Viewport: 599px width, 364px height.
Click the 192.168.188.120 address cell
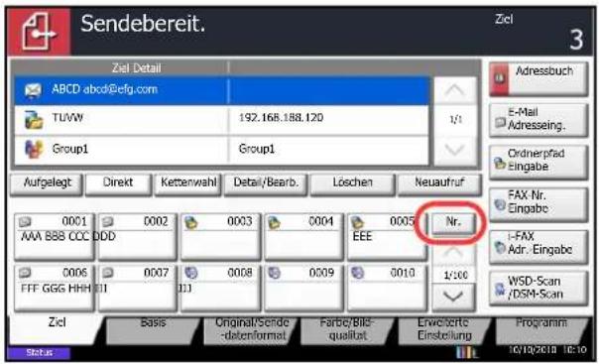(x=282, y=118)
